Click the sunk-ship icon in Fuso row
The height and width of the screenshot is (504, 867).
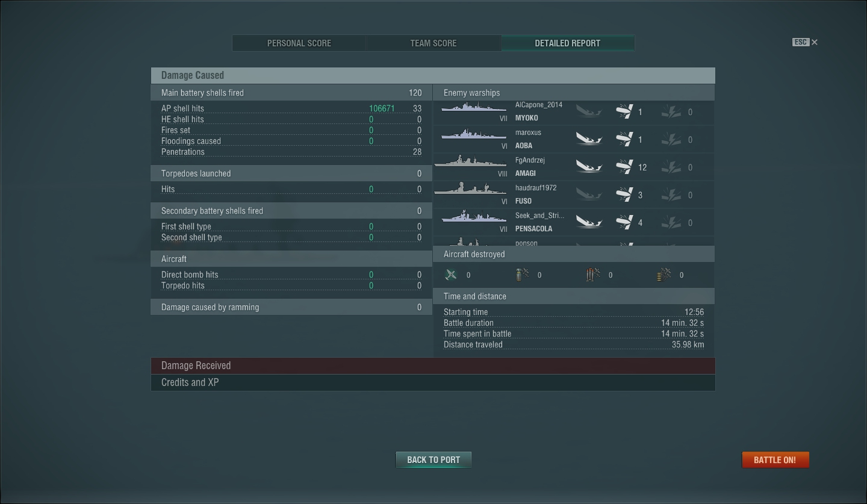click(x=588, y=194)
